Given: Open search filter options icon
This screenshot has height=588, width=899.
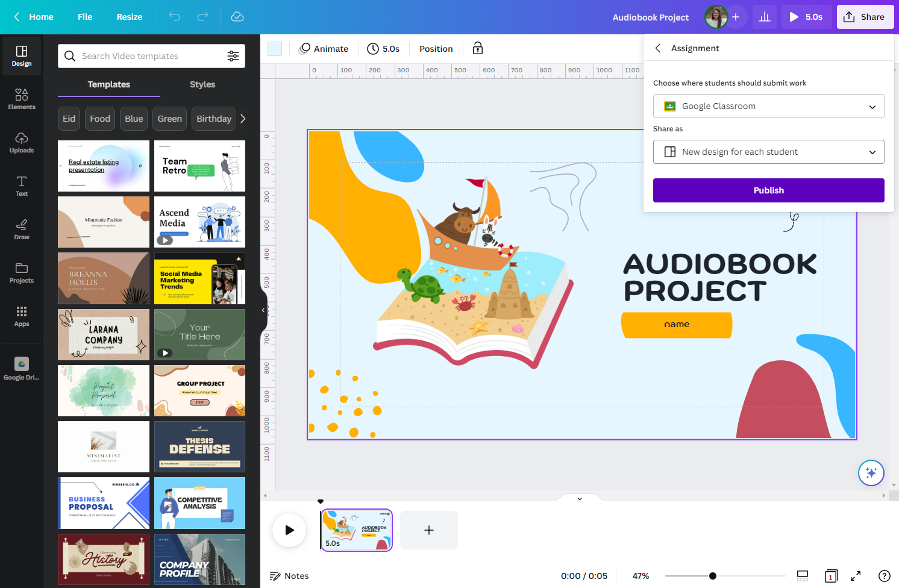Looking at the screenshot, I should point(233,56).
